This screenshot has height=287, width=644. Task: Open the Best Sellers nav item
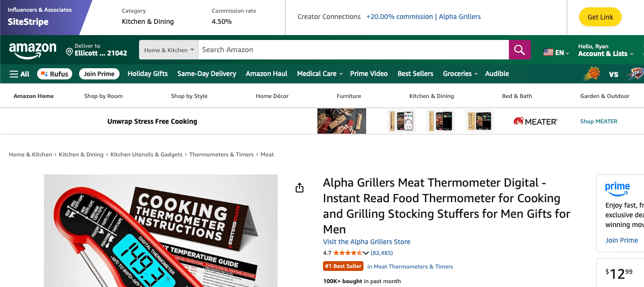(x=415, y=74)
